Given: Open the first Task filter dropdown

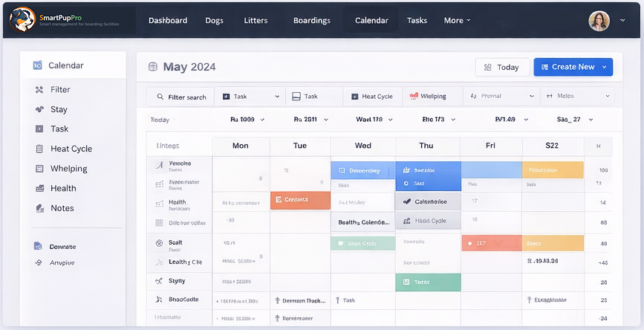Looking at the screenshot, I should coord(250,97).
